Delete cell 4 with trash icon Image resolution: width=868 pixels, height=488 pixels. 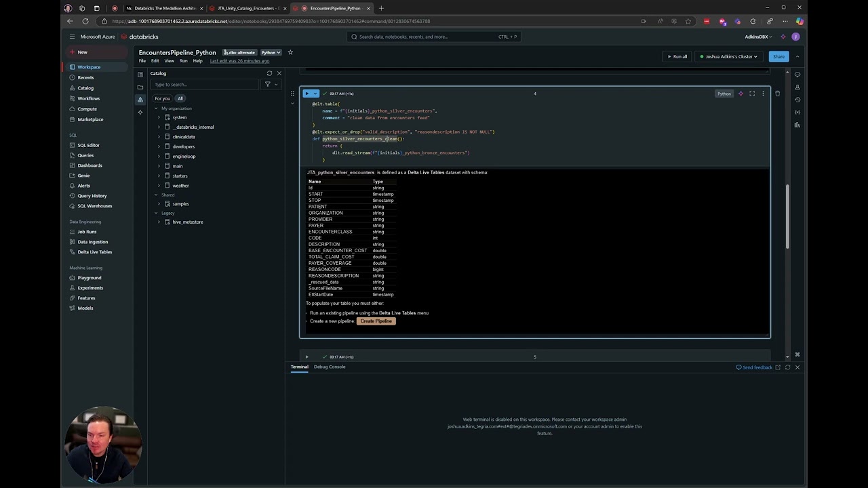coord(778,94)
